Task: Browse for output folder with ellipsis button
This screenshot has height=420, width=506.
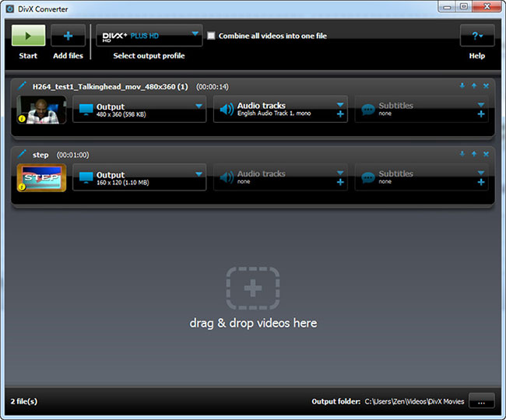Action: [481, 401]
